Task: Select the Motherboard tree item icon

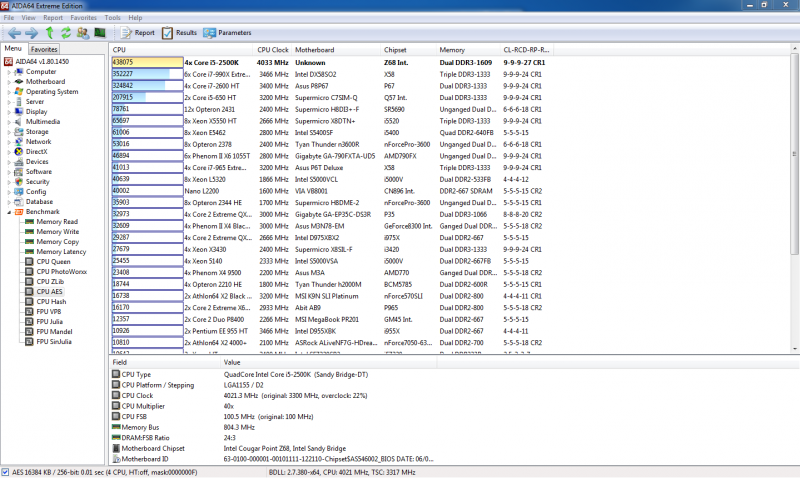Action: [x=19, y=82]
